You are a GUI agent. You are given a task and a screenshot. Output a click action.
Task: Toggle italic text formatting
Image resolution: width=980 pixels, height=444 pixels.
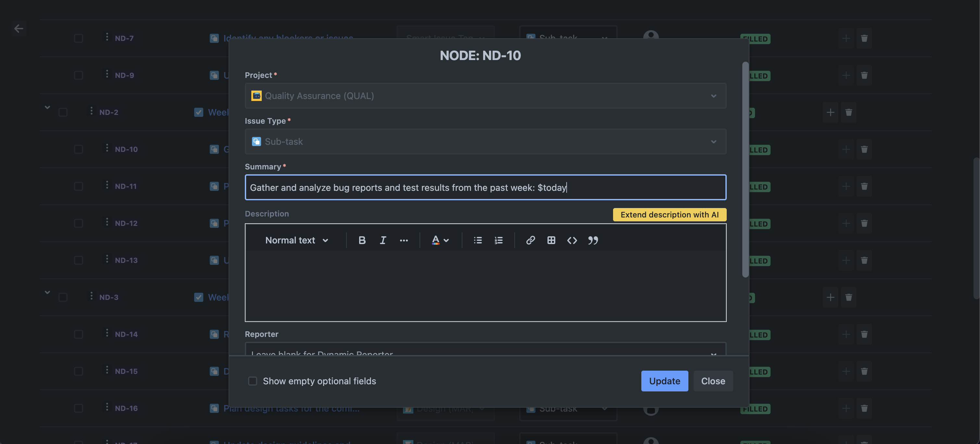pyautogui.click(x=383, y=240)
